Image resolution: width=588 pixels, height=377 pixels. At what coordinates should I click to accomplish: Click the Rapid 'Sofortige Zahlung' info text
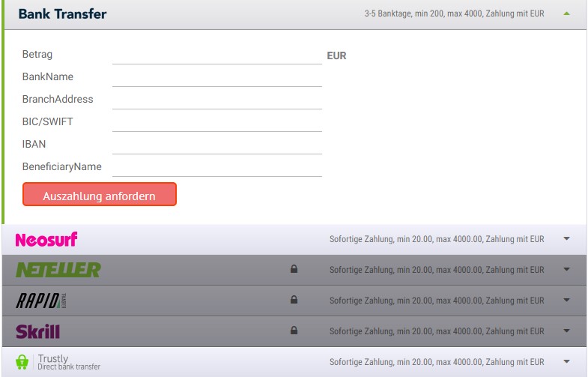(437, 301)
